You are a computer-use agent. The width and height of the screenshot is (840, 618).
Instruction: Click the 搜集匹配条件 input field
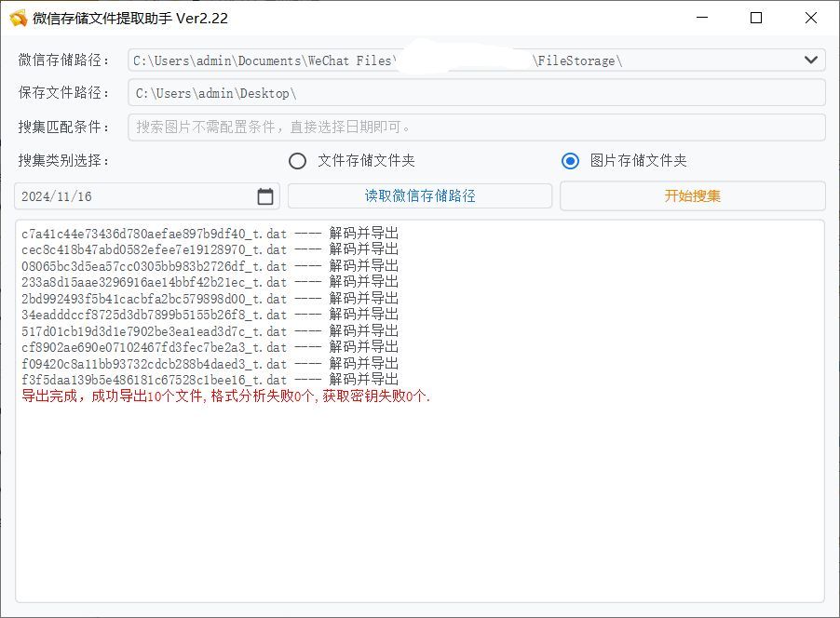click(475, 127)
